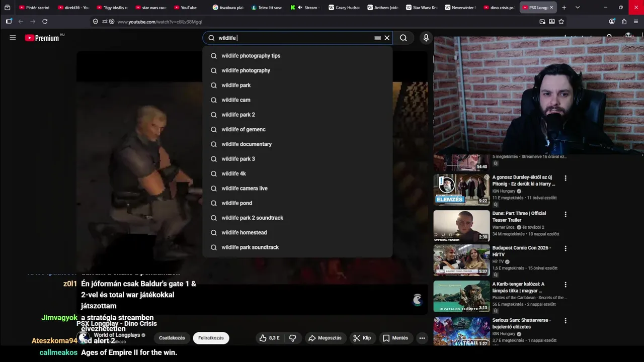
Task: Run search with the magnifier button
Action: click(404, 38)
